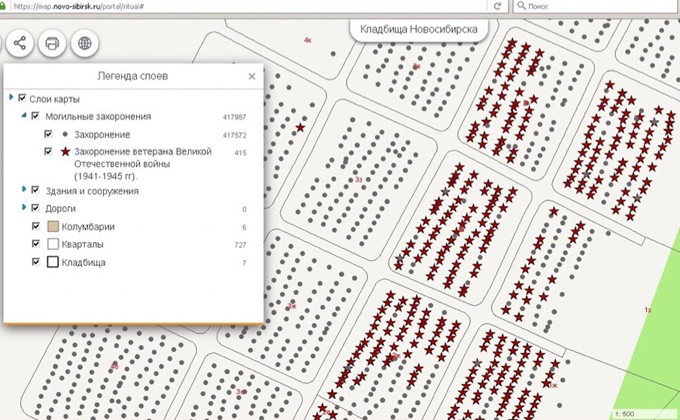
Task: Click the Кварталы legend square symbol
Action: (x=53, y=244)
